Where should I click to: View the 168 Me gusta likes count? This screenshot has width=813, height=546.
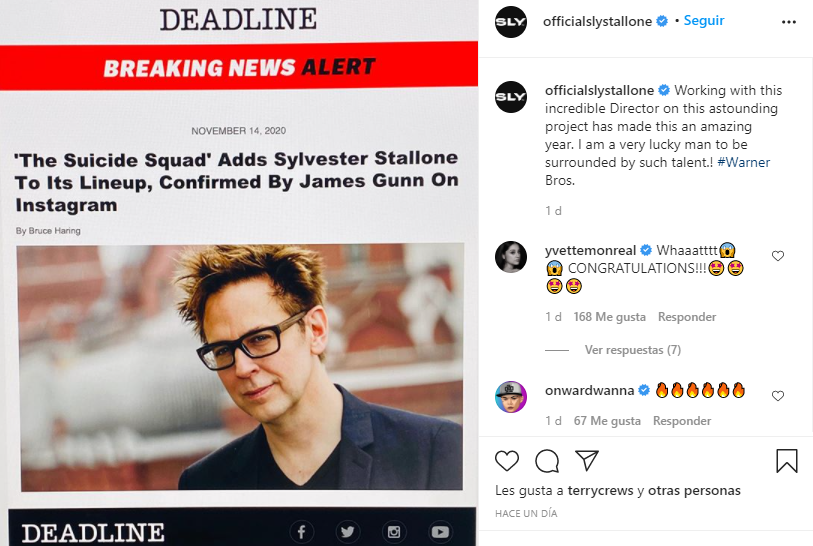point(610,317)
